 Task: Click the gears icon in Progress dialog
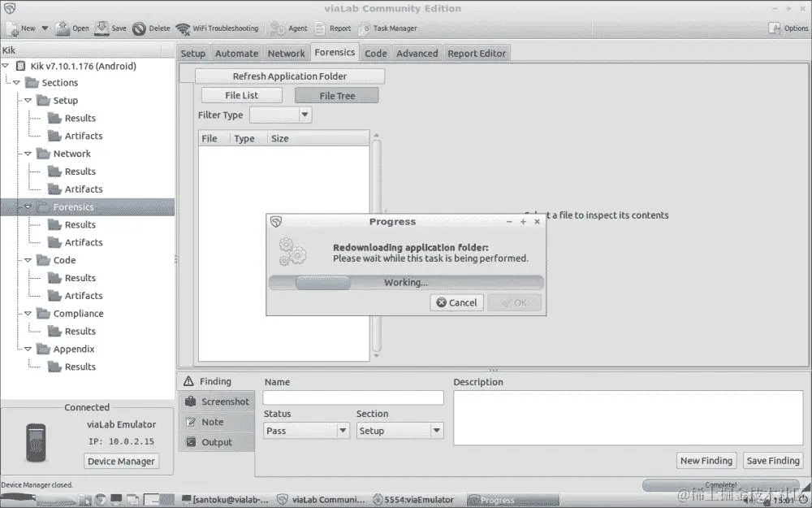[x=292, y=251]
